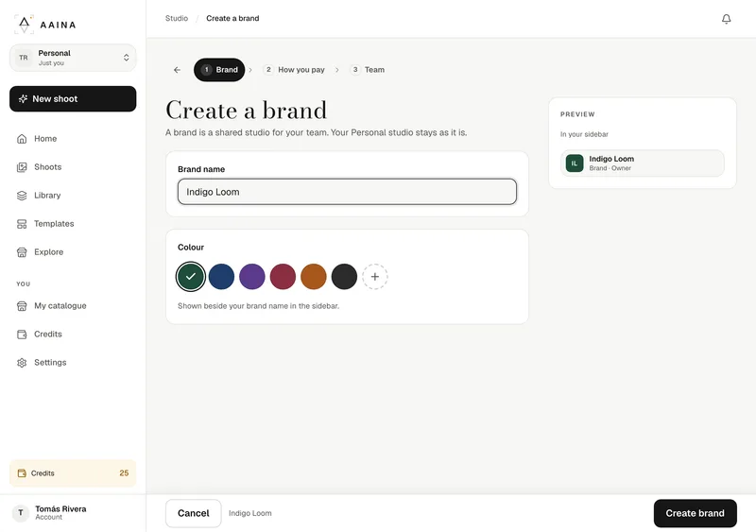Click the sparkle icon on New shoot
The image size is (756, 532).
click(23, 99)
